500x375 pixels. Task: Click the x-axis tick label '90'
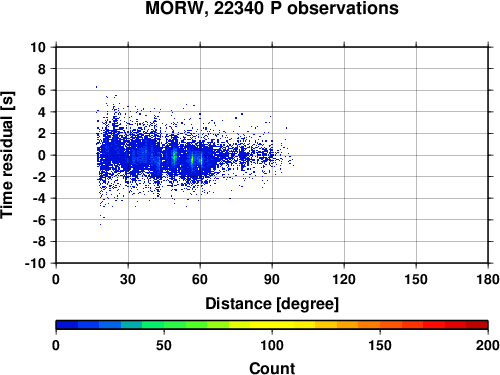[x=272, y=279]
